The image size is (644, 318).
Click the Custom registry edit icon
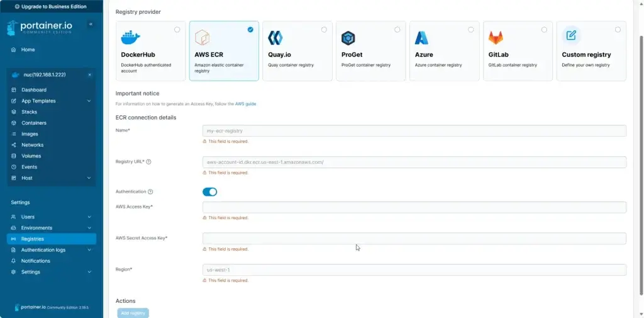(x=571, y=35)
